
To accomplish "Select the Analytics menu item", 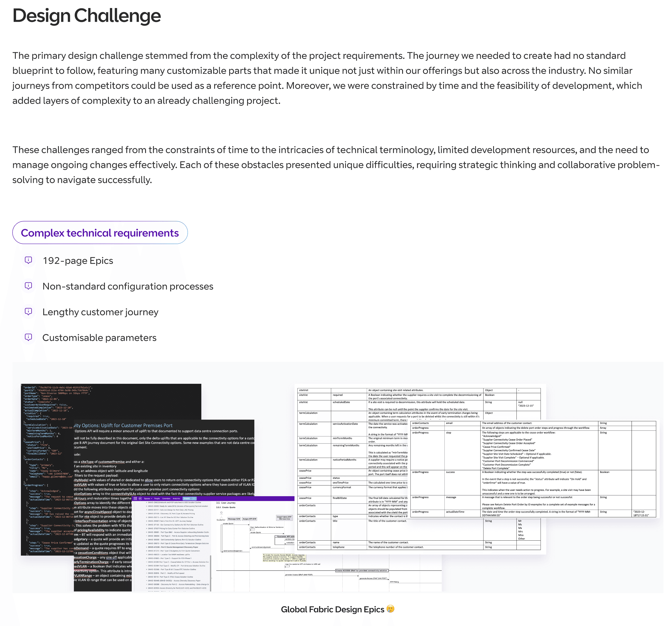I will [176, 498].
